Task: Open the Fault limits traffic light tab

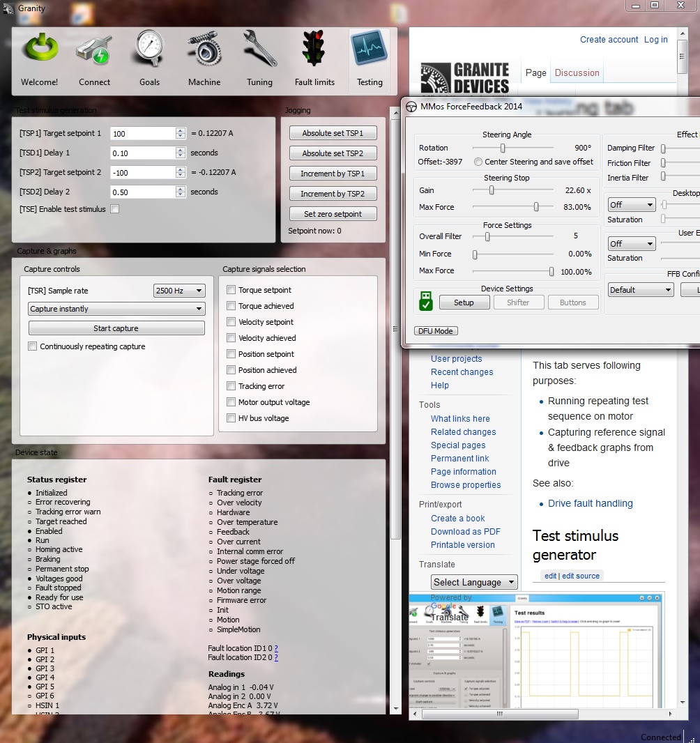Action: point(314,59)
